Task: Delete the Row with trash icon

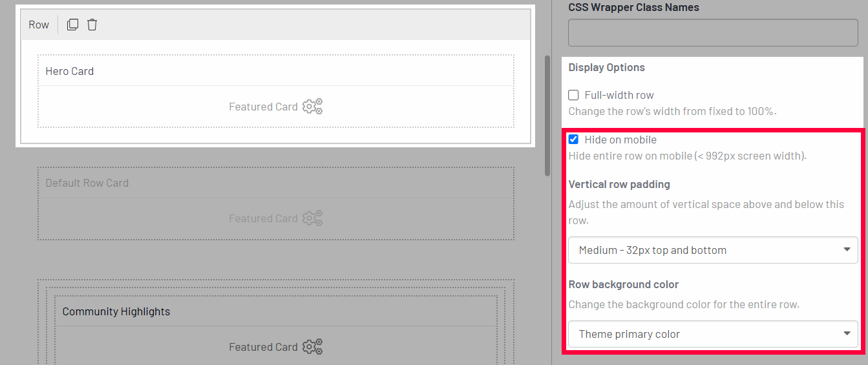Action: coord(92,25)
